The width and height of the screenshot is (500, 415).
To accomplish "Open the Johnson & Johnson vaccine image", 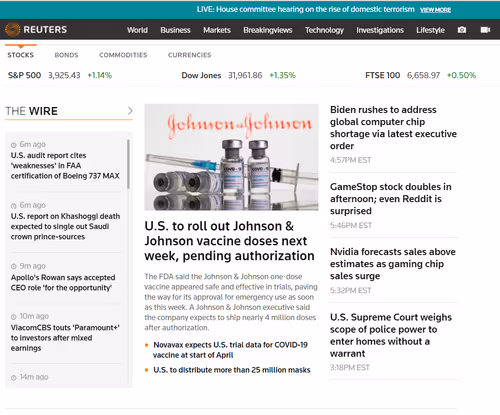I will pyautogui.click(x=231, y=157).
